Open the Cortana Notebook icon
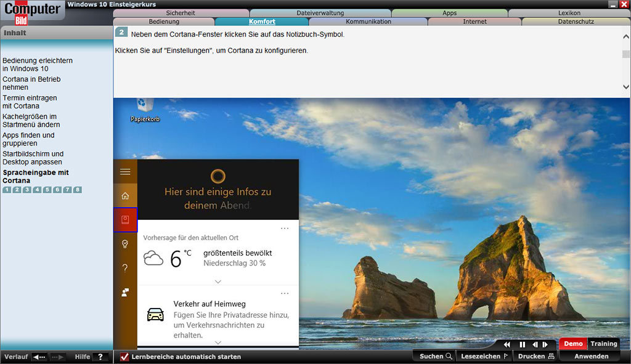Viewport: 631px width, 364px height. pyautogui.click(x=125, y=220)
